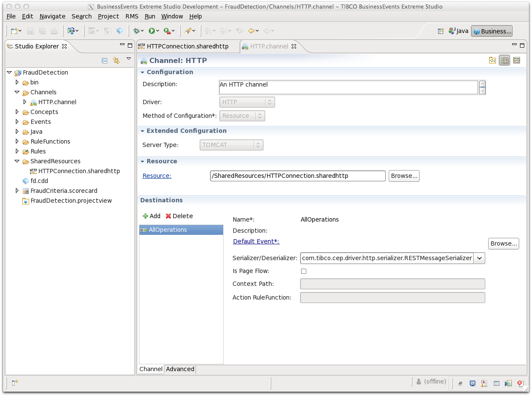Click the External Tools run icon
This screenshot has width=532, height=396.
(x=167, y=31)
